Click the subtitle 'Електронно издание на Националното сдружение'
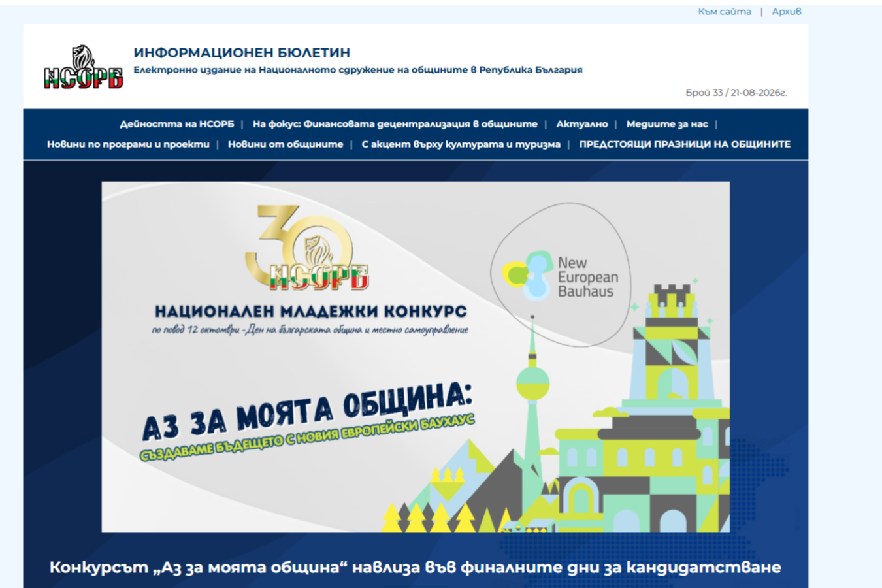The height and width of the screenshot is (588, 882). (358, 70)
